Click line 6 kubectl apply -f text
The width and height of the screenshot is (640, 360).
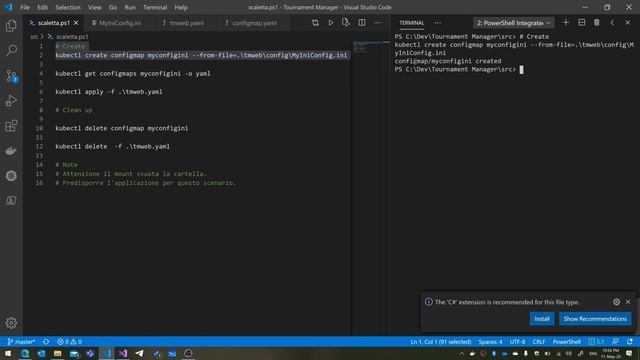pos(109,92)
